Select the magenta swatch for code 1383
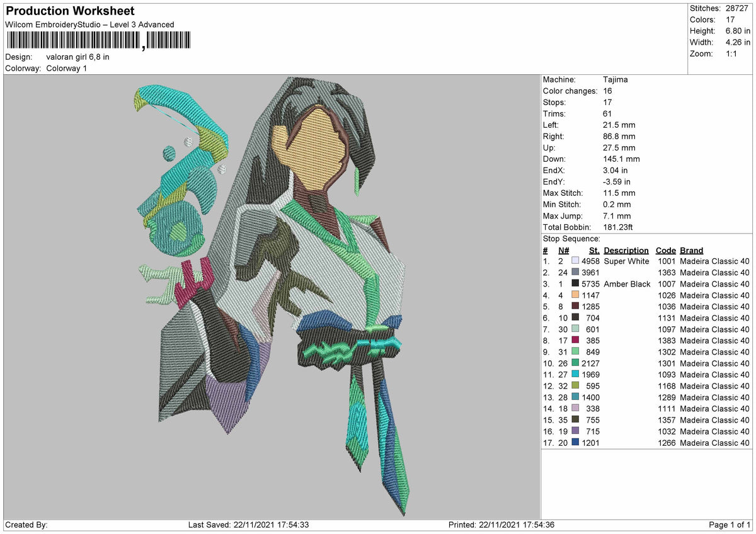 click(x=575, y=340)
